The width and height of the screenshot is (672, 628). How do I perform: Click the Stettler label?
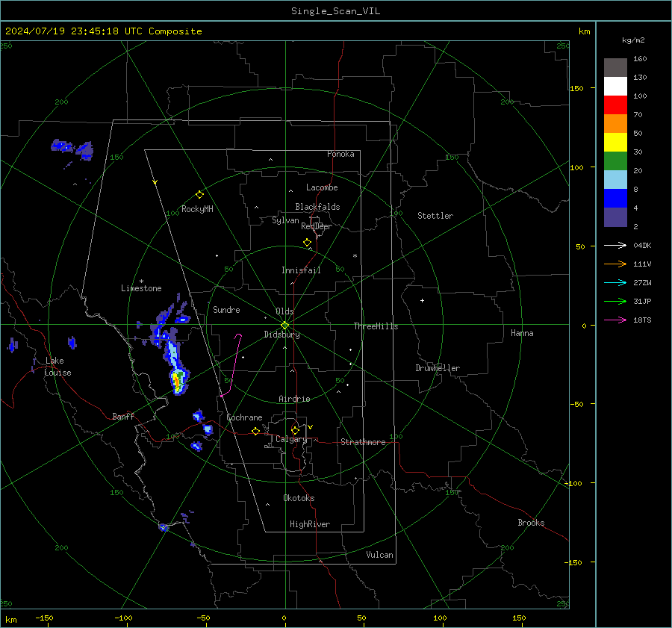click(435, 216)
